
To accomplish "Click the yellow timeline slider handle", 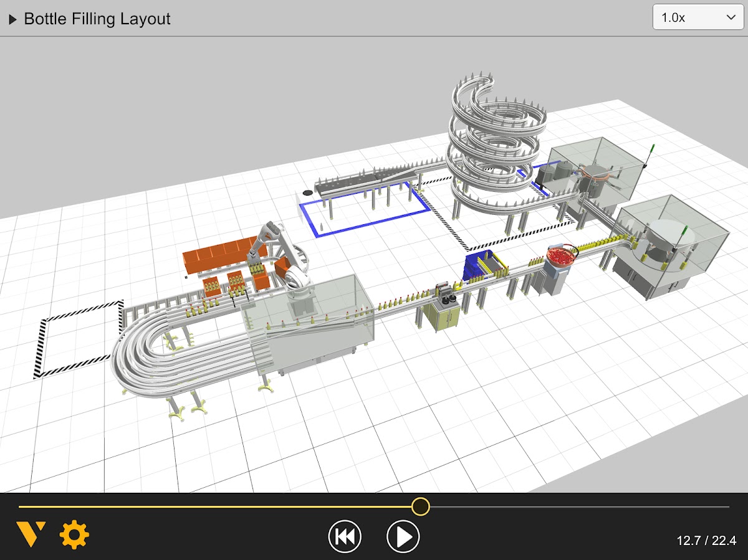I will [x=421, y=506].
